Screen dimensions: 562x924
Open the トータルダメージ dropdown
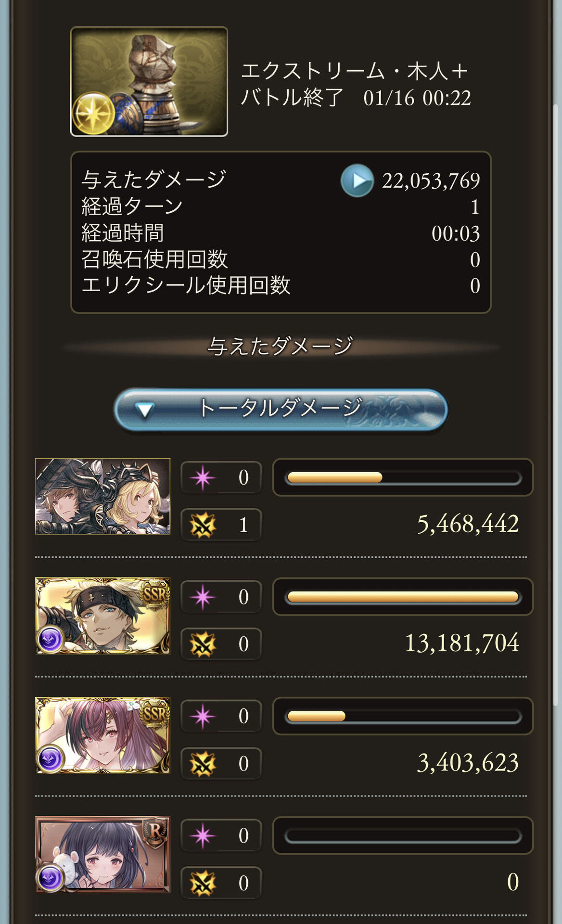coord(281,409)
